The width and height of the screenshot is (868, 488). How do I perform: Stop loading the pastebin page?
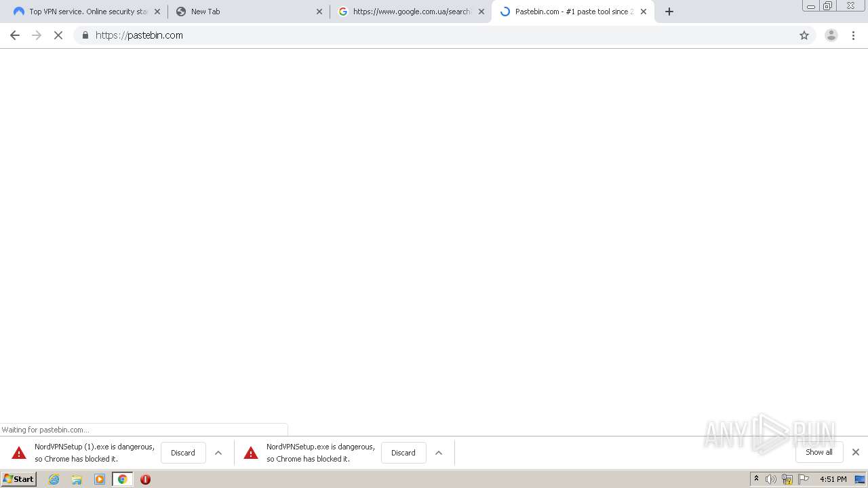(x=58, y=35)
